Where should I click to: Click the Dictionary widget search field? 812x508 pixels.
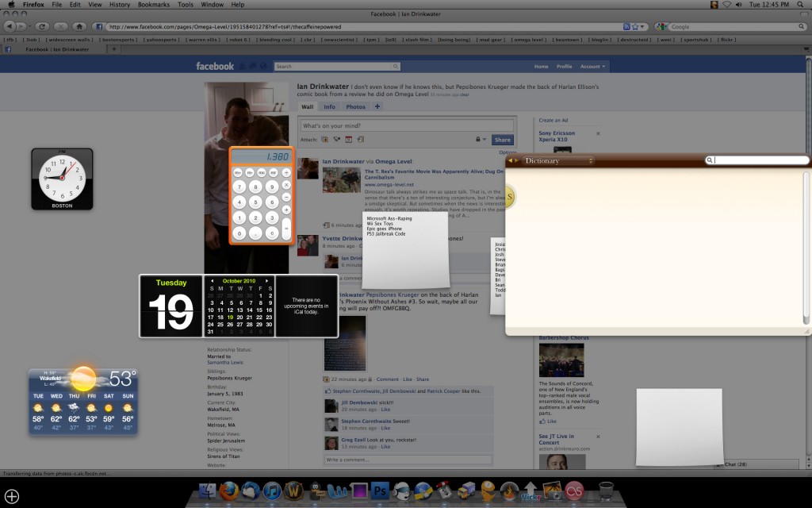point(757,160)
